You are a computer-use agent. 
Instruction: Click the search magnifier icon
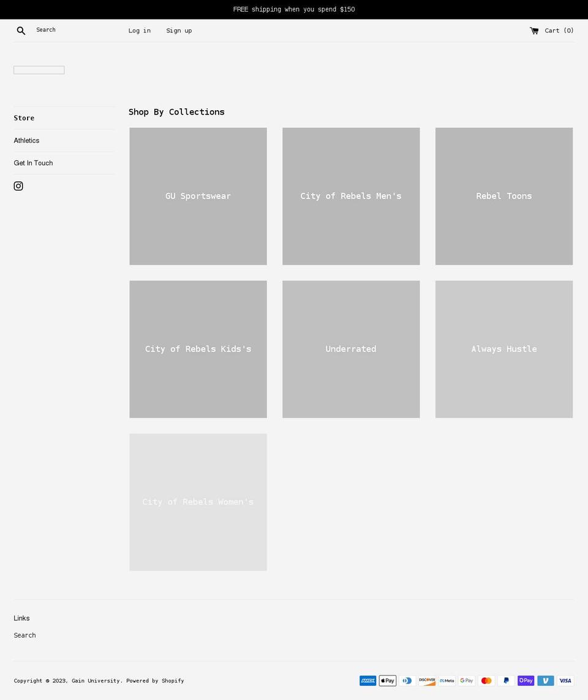coord(21,30)
